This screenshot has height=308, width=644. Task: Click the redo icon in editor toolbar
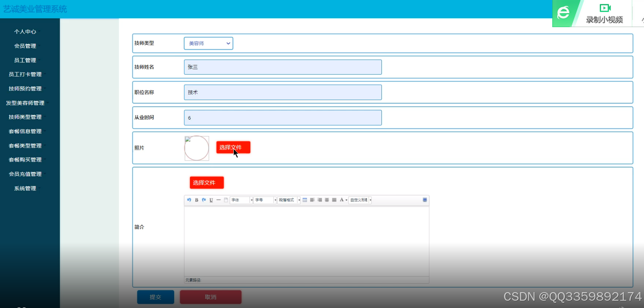[204, 200]
